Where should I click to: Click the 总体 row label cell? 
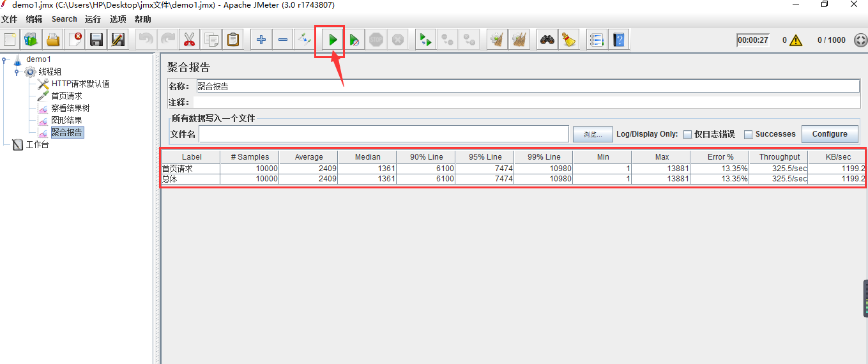click(x=191, y=179)
